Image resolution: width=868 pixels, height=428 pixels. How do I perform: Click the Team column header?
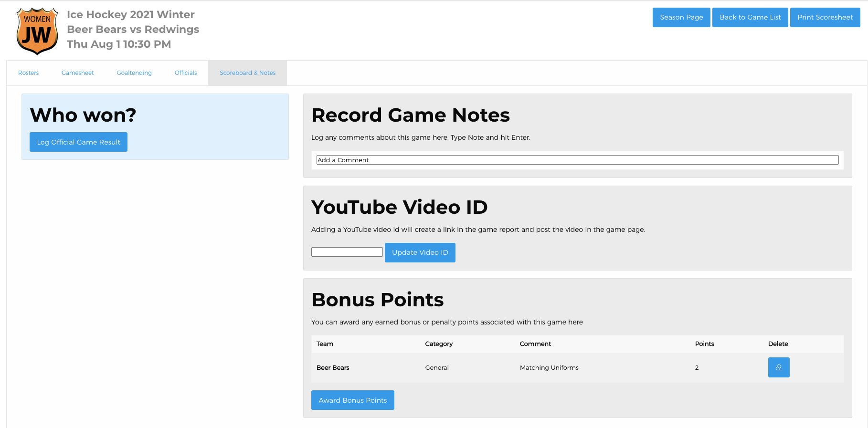[325, 344]
